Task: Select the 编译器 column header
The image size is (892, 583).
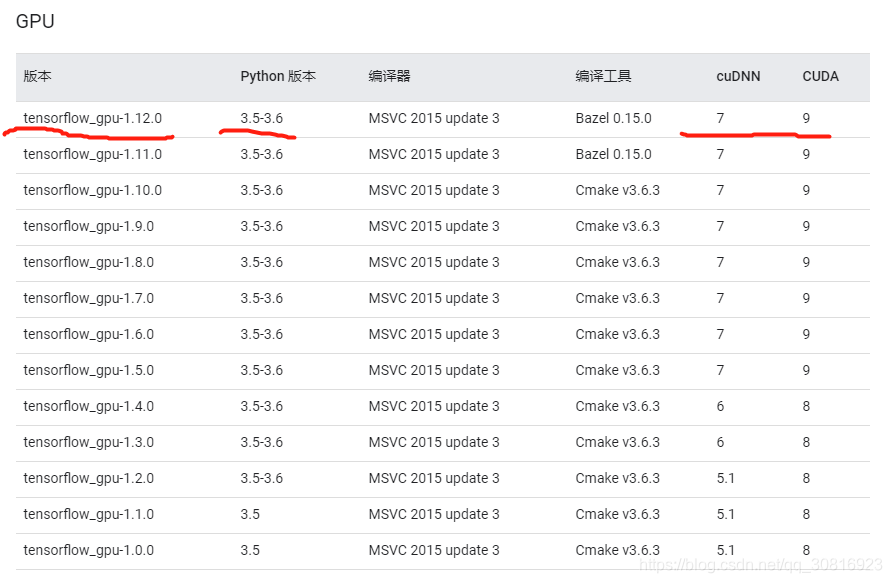Action: click(x=389, y=76)
